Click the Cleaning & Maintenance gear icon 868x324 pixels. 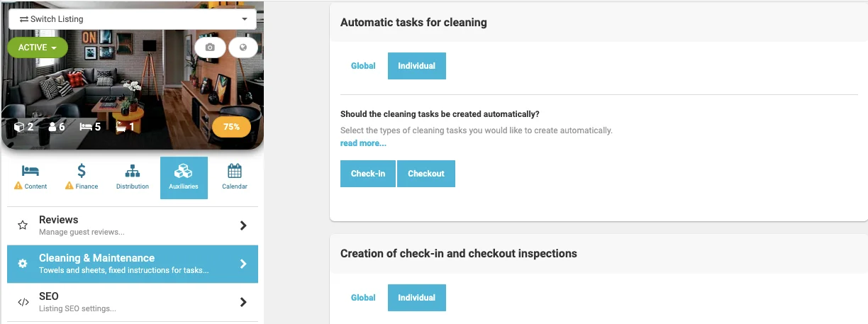23,264
